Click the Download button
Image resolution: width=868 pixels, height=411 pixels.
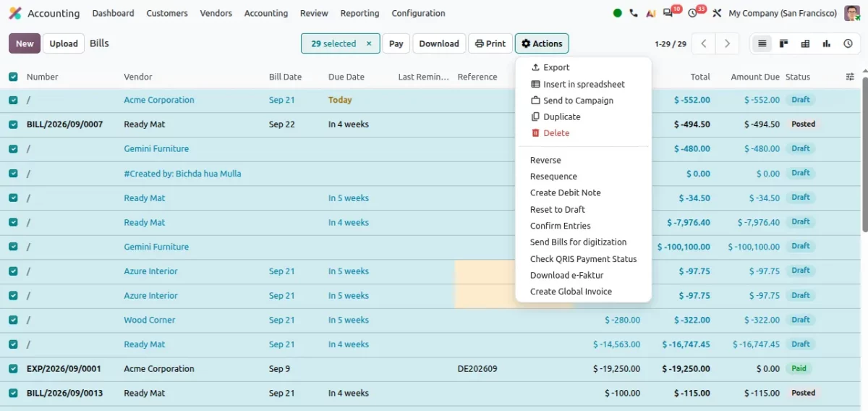point(439,43)
